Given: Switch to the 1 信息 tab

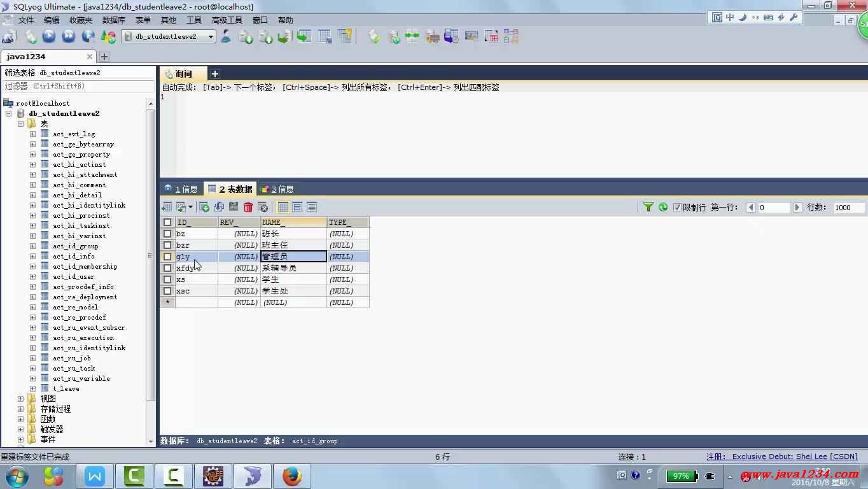Looking at the screenshot, I should (181, 189).
